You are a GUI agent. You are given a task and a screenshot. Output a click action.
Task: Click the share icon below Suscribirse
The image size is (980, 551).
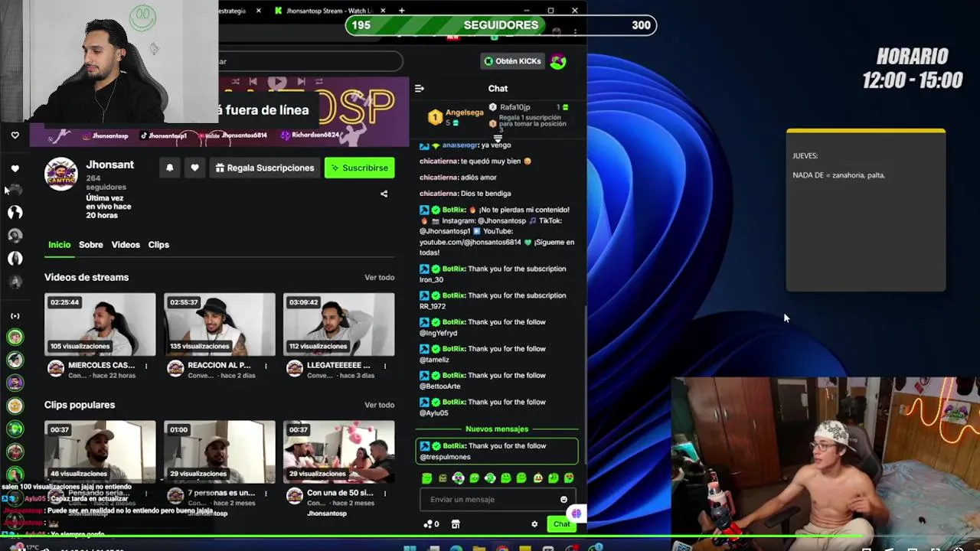coord(384,194)
